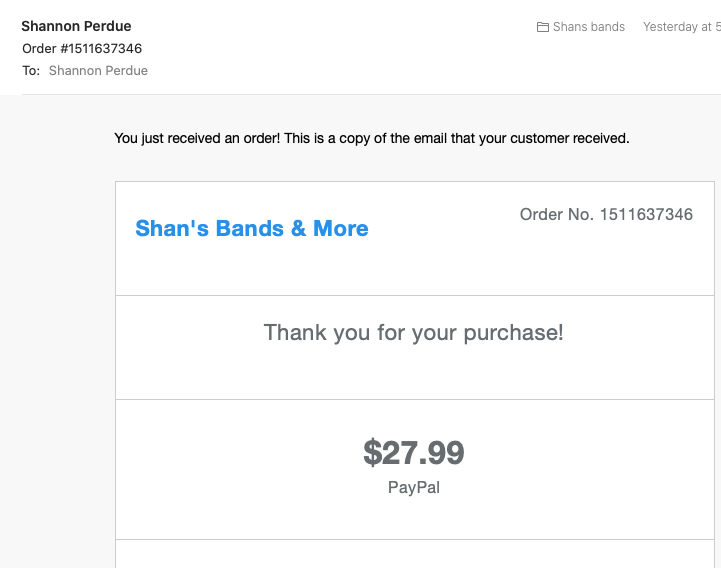Select the recipient Shannon Perdue after To:
The height and width of the screenshot is (568, 721).
click(98, 71)
